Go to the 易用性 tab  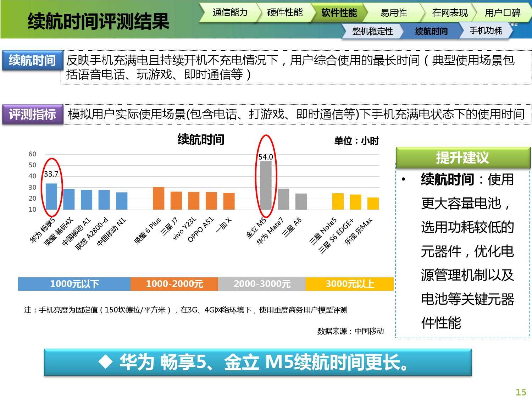tap(393, 13)
